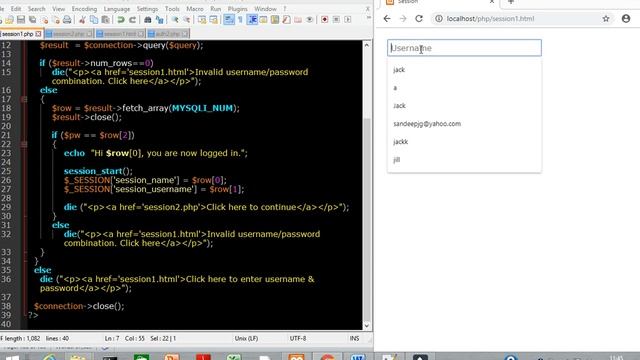This screenshot has height=360, width=640.
Task: Cut selection using the scissors icon
Action: 82,20
